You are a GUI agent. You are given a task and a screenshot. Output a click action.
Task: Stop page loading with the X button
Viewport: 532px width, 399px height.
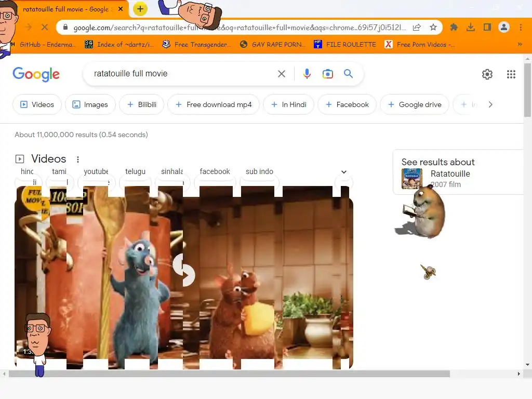(x=45, y=27)
